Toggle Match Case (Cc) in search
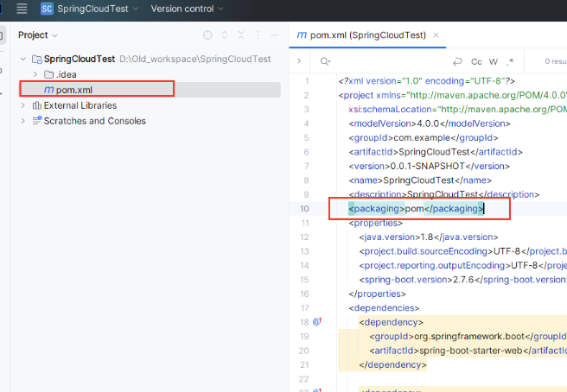The image size is (567, 392). pyautogui.click(x=476, y=61)
